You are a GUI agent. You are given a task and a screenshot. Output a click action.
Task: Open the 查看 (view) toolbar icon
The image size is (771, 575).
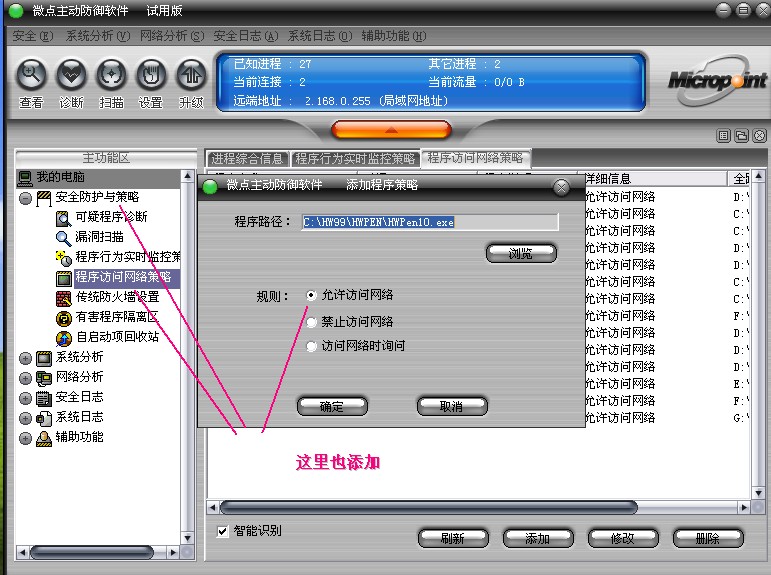(x=31, y=75)
